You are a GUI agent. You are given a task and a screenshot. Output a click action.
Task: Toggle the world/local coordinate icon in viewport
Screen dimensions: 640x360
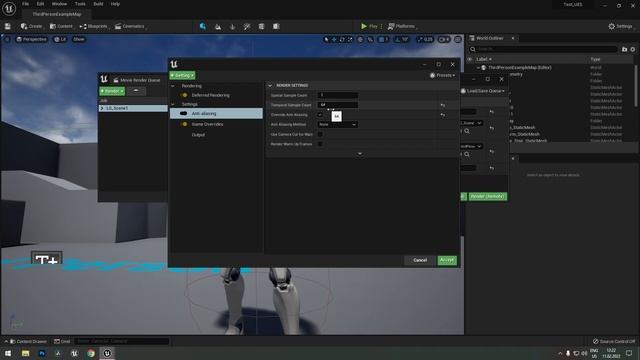click(360, 40)
